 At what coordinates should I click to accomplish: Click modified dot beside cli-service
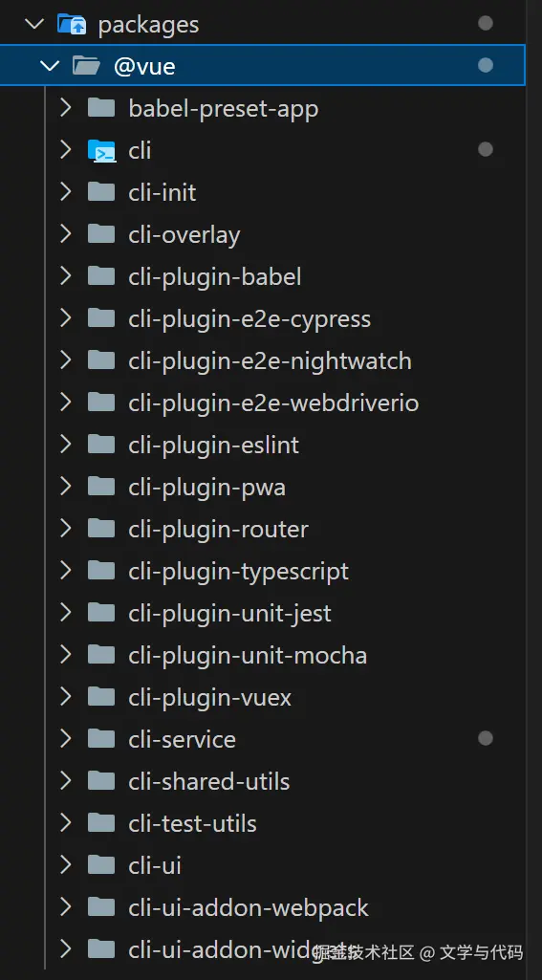pyautogui.click(x=485, y=738)
